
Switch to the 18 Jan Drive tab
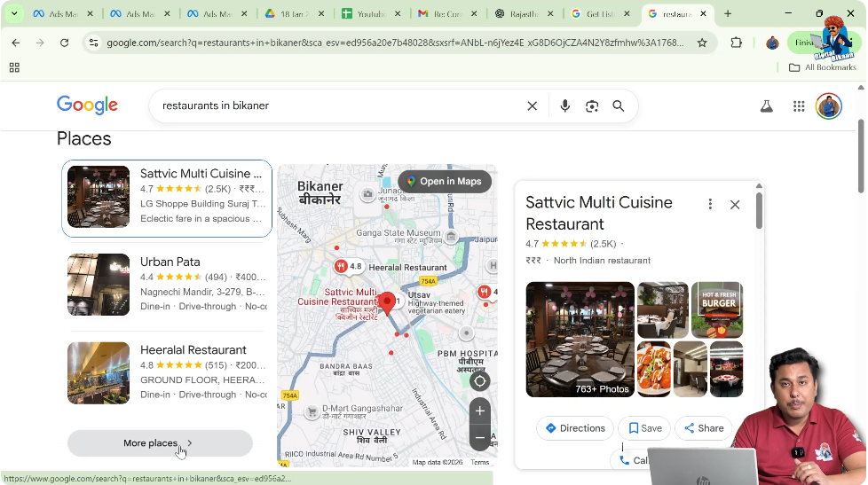294,14
